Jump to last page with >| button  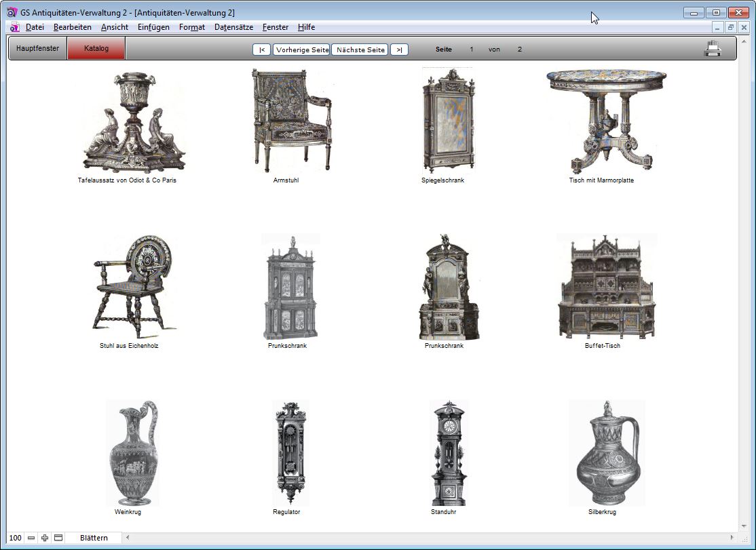[x=399, y=50]
